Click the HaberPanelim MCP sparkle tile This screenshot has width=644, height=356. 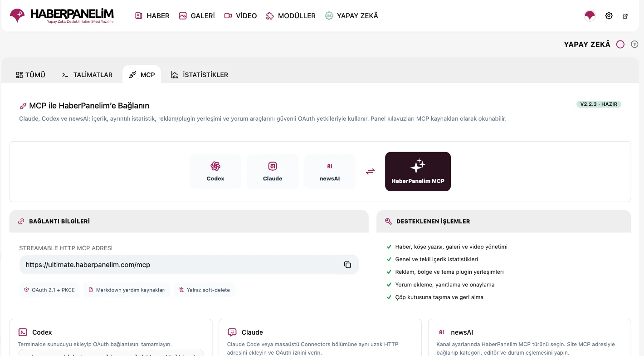pyautogui.click(x=418, y=172)
